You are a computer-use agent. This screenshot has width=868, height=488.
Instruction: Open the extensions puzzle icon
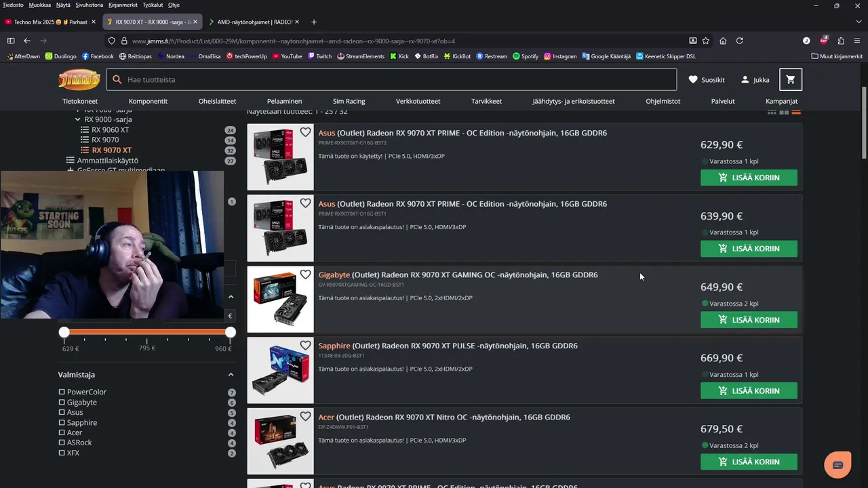click(x=841, y=41)
